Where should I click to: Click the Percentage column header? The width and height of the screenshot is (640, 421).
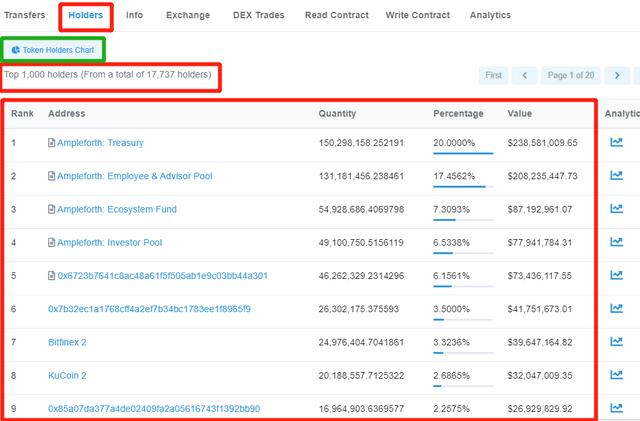458,114
